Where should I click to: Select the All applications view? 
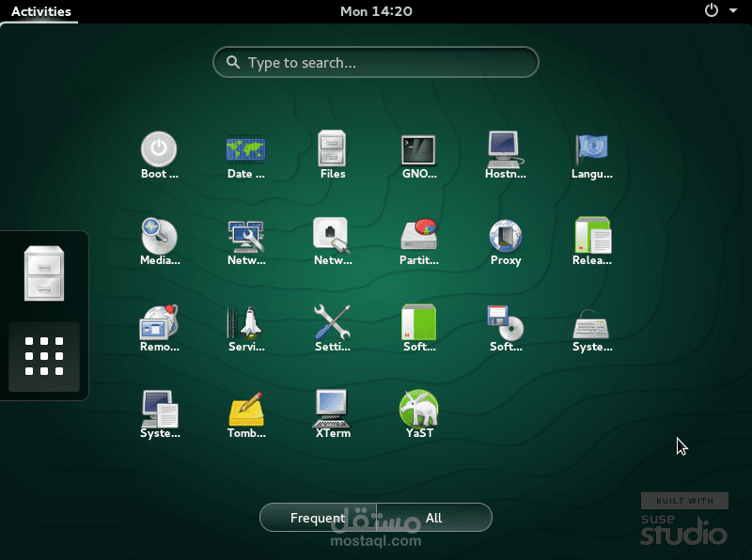tap(433, 517)
